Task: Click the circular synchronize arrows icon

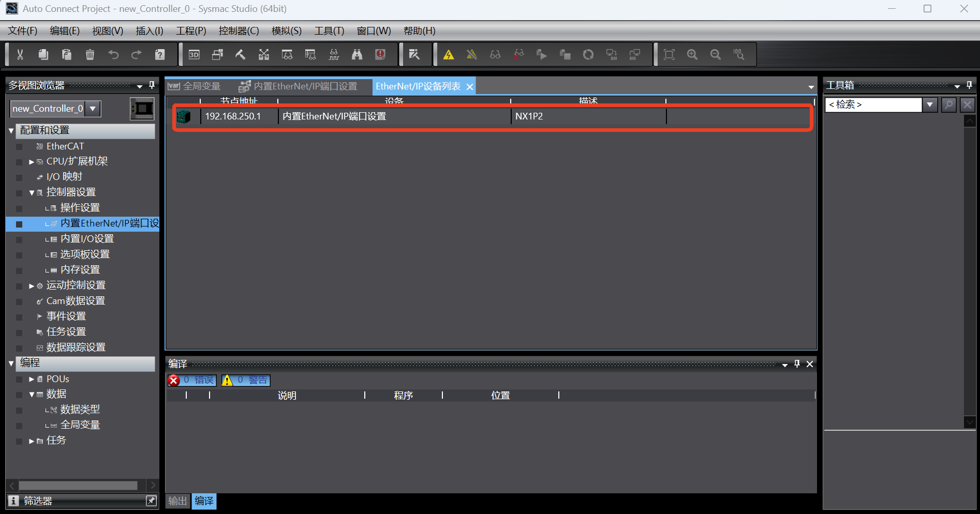Action: click(x=588, y=54)
